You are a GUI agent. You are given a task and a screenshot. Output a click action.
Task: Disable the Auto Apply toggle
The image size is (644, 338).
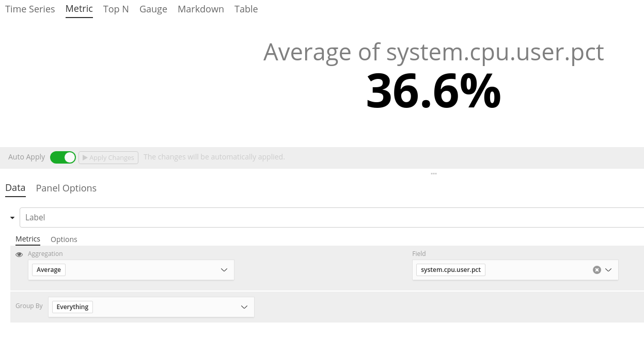coord(63,157)
